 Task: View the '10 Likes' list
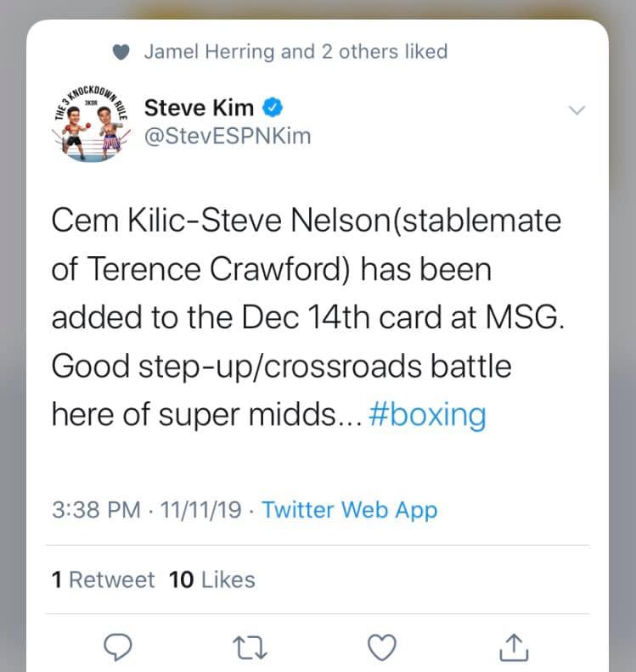[212, 580]
